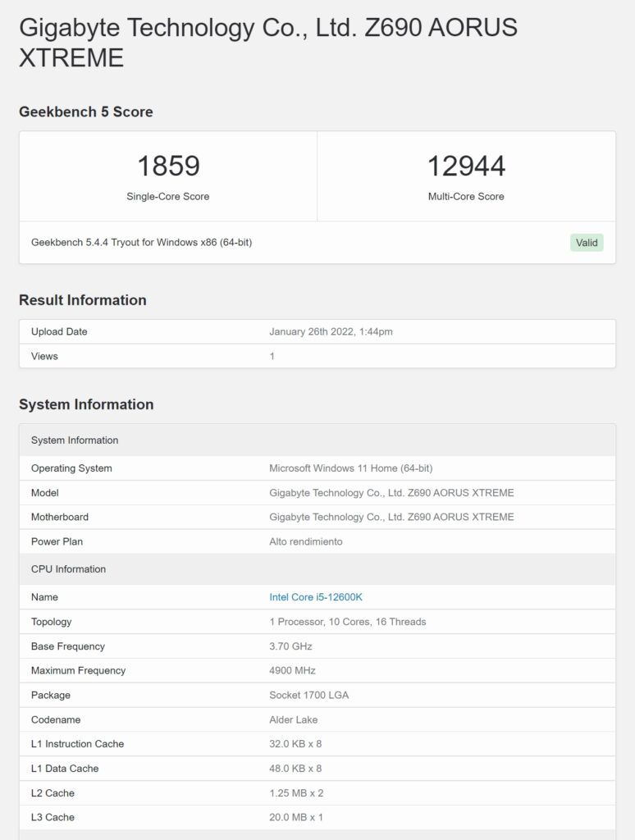Click the Topology row label
The width and height of the screenshot is (635, 840).
tap(51, 622)
